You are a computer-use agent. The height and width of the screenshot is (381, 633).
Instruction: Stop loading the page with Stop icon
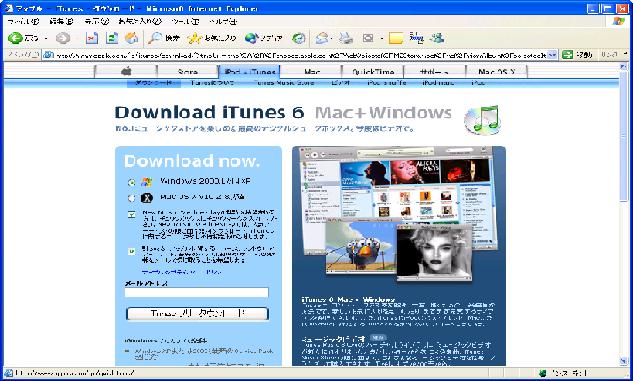click(x=92, y=38)
